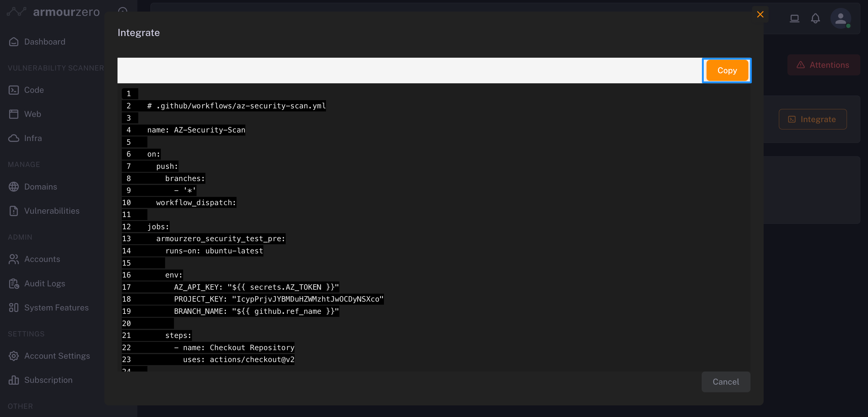This screenshot has width=868, height=417.
Task: Close the Integrate modal with X icon
Action: tap(760, 14)
